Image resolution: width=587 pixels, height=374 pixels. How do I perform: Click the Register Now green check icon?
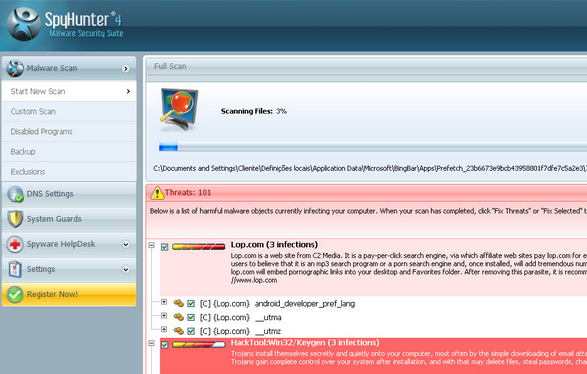pyautogui.click(x=15, y=295)
